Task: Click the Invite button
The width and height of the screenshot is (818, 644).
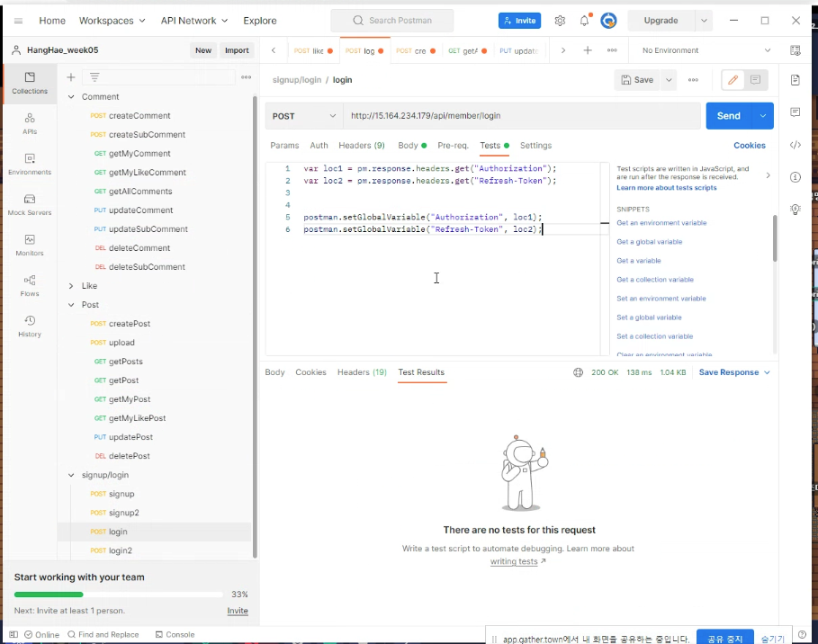Action: pyautogui.click(x=519, y=21)
